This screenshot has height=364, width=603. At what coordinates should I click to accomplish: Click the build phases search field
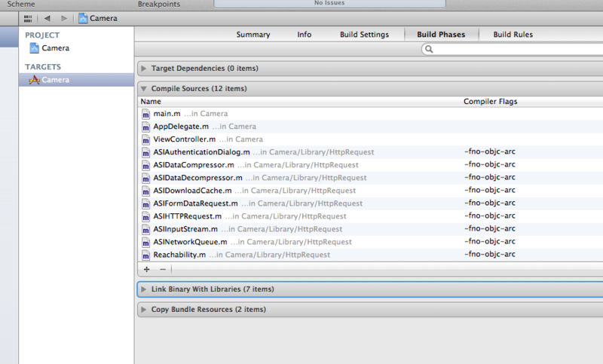coord(513,49)
